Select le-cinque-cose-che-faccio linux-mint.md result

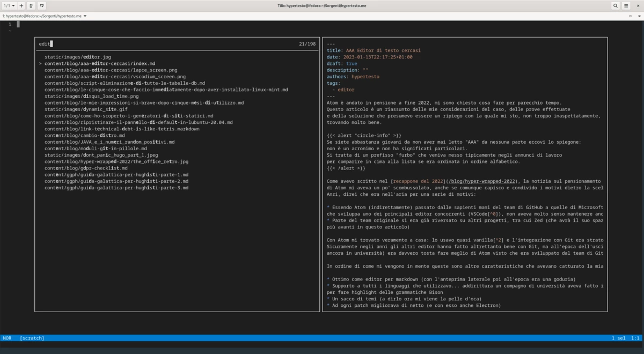(166, 90)
